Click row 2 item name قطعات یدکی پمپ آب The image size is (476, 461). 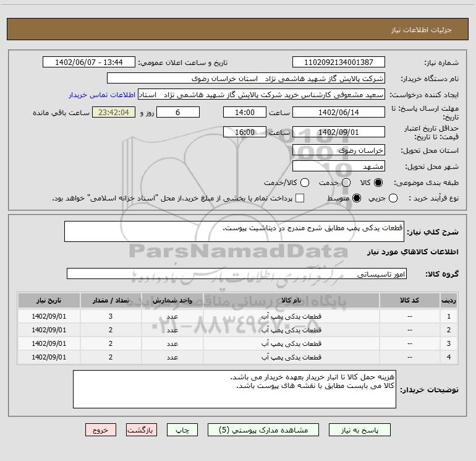(x=291, y=330)
